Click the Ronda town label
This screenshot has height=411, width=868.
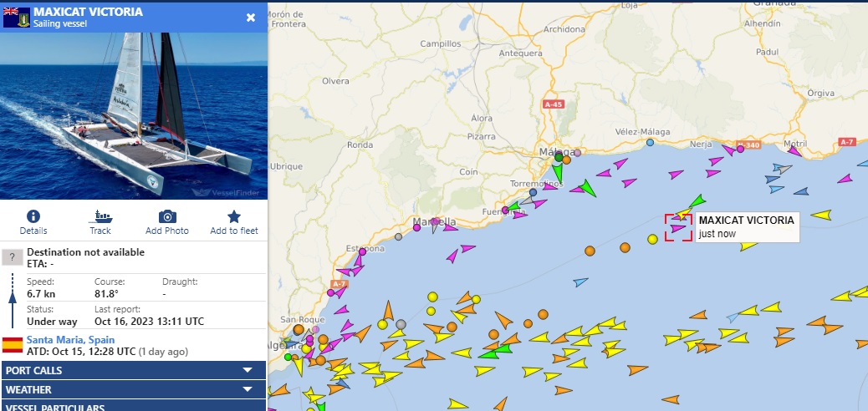360,145
